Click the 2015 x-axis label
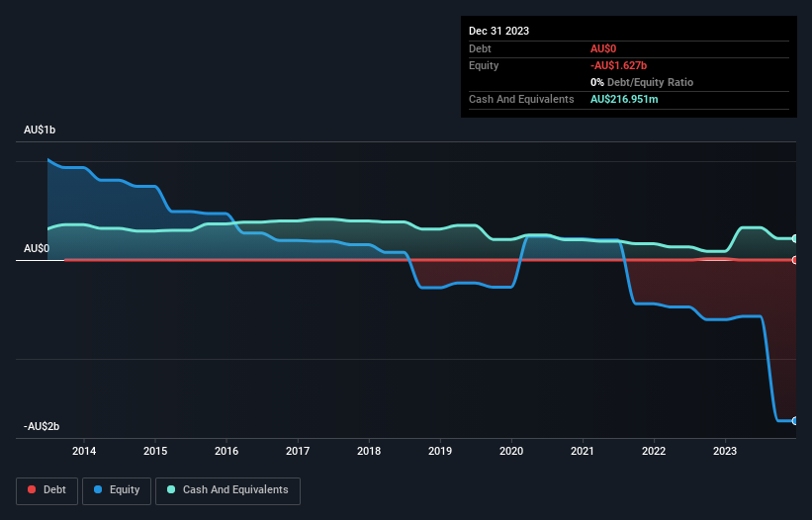The width and height of the screenshot is (812, 520). tap(155, 451)
